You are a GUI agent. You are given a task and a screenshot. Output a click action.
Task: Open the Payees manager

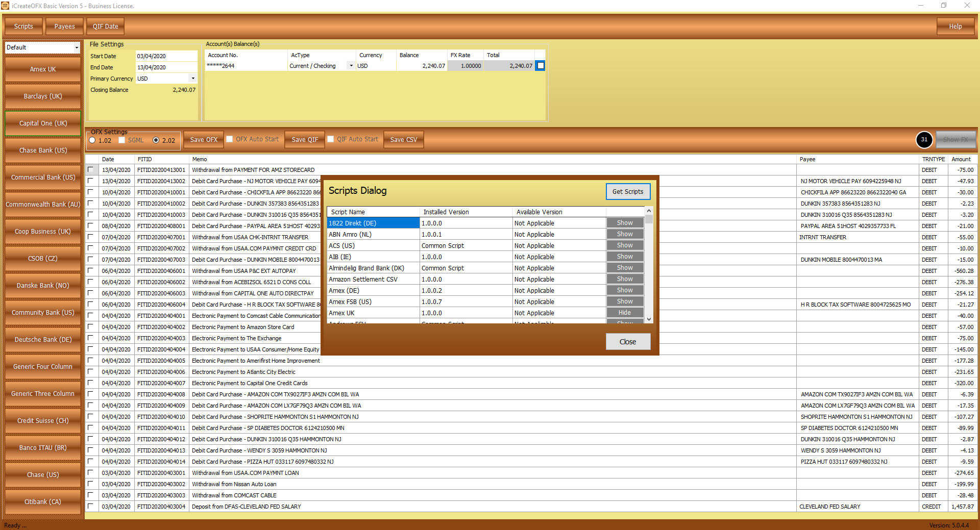(64, 26)
